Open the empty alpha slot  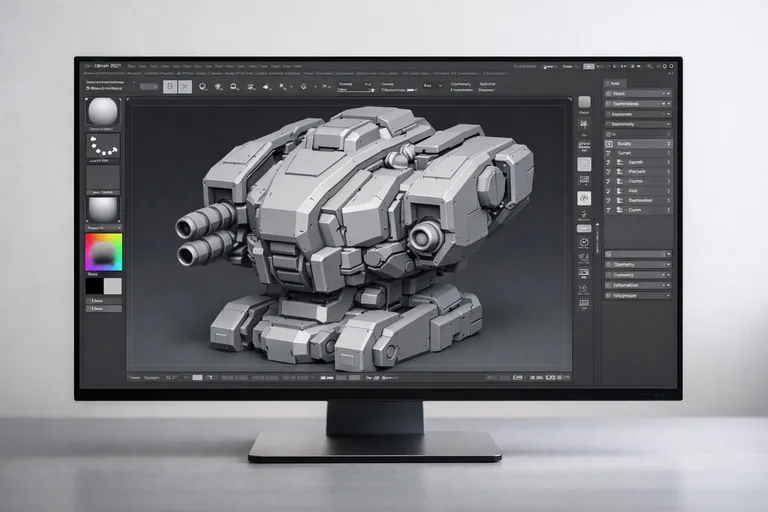(103, 179)
